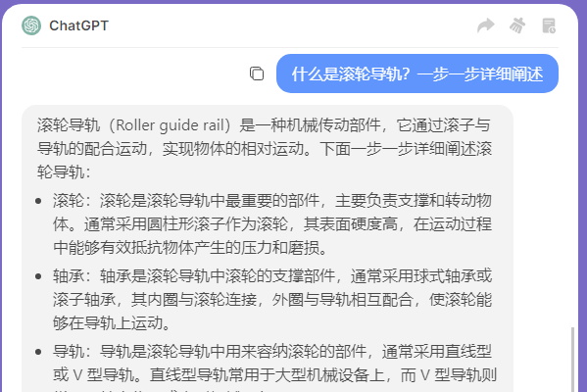Click the share arrow icon

[x=485, y=25]
